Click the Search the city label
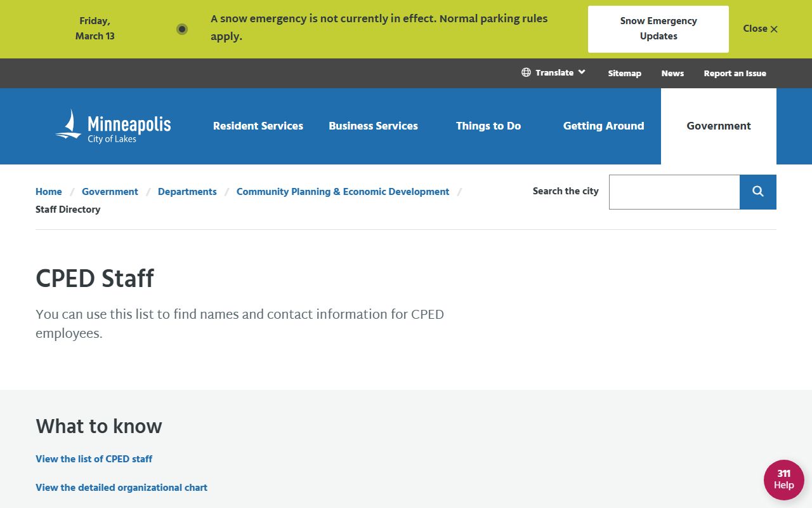 (566, 191)
